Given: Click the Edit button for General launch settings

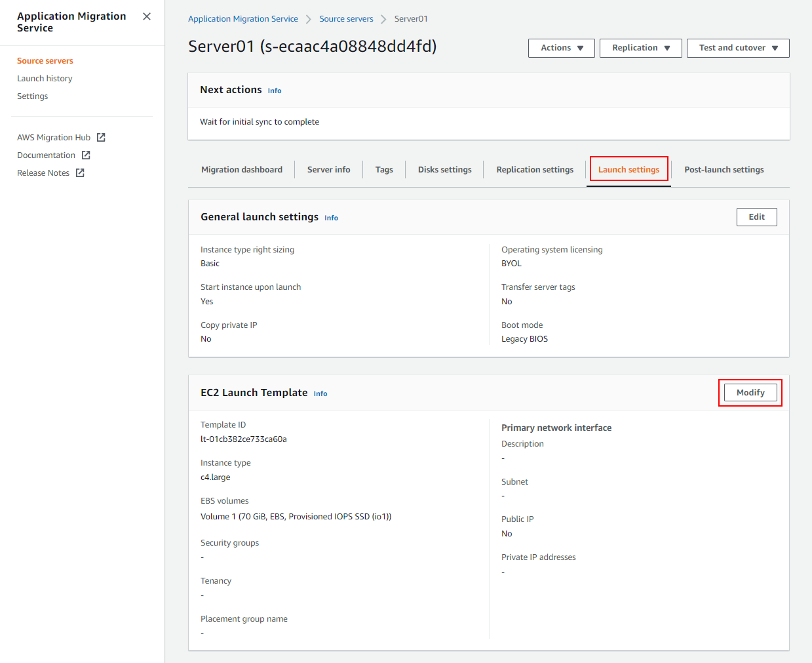Looking at the screenshot, I should [756, 216].
